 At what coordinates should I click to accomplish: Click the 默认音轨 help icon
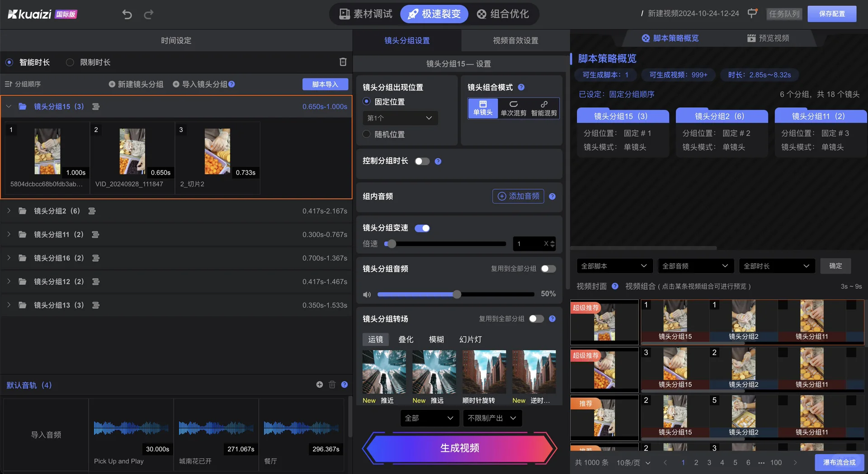pos(344,384)
